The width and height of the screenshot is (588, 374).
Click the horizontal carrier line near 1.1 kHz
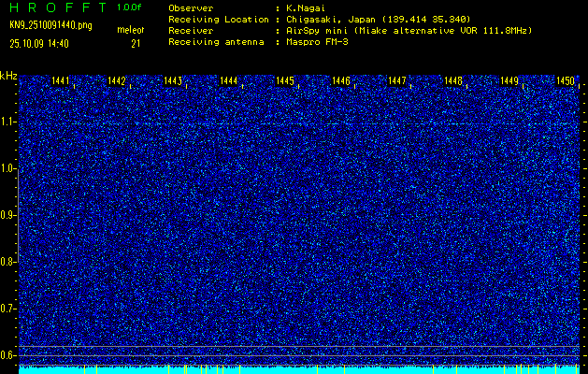pyautogui.click(x=299, y=122)
